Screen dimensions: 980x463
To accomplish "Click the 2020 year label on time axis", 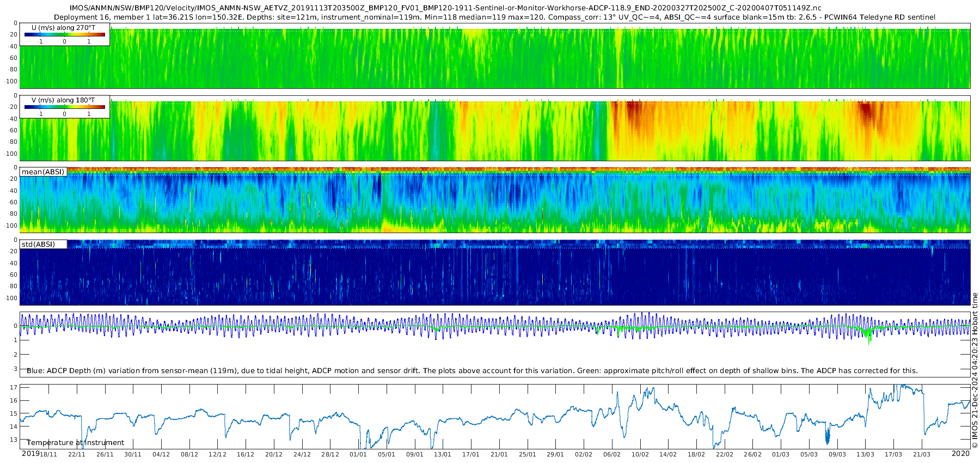I will (960, 454).
